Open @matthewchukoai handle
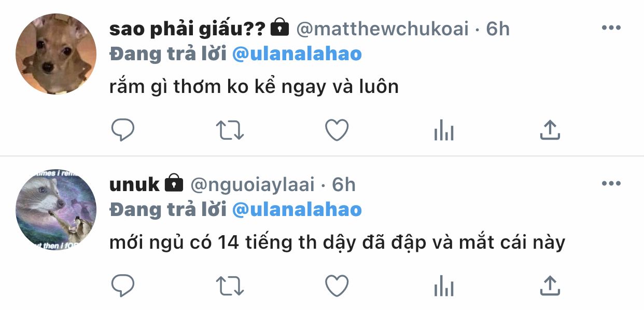The image size is (644, 310). 383,29
